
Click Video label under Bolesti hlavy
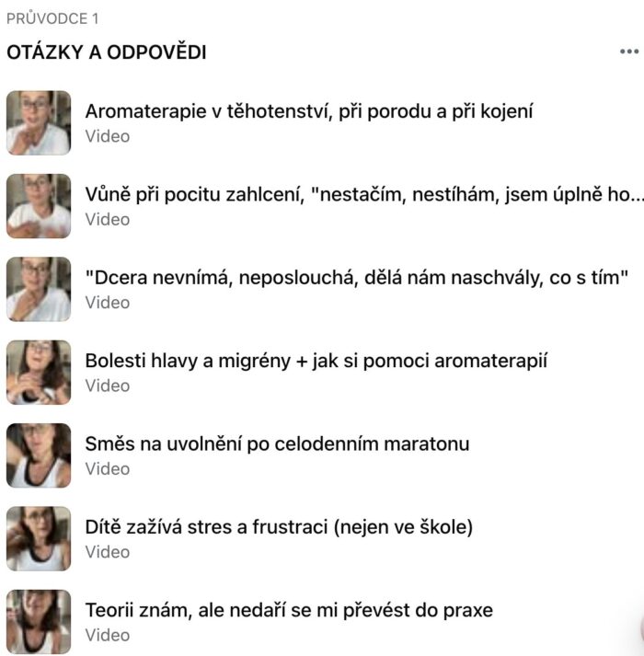click(x=108, y=386)
